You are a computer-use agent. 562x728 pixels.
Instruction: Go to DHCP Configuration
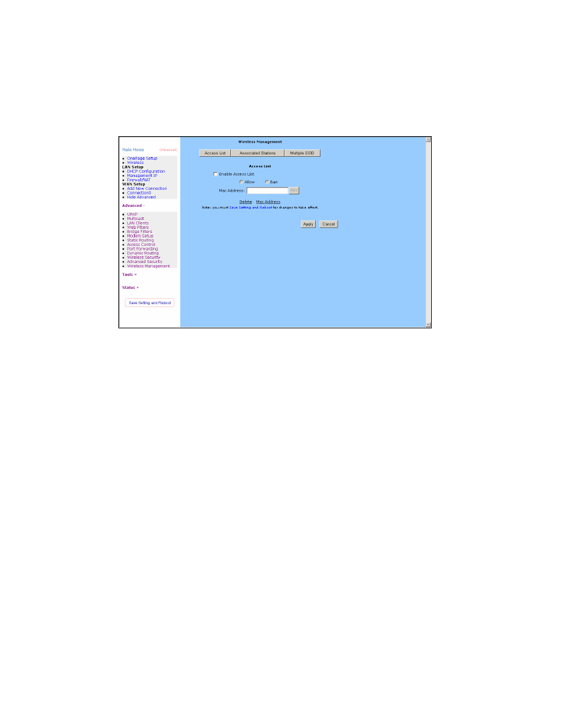146,172
